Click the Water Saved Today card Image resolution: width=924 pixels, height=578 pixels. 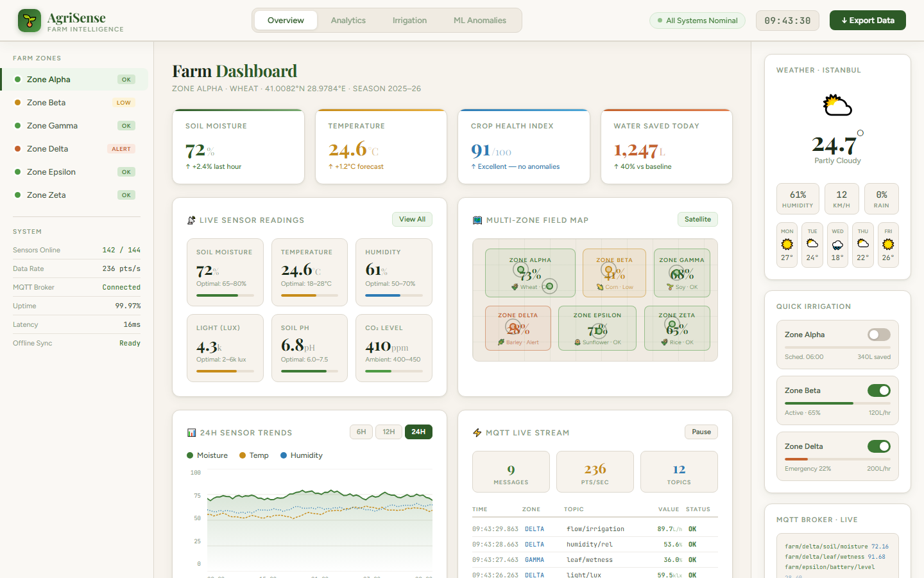coord(667,146)
